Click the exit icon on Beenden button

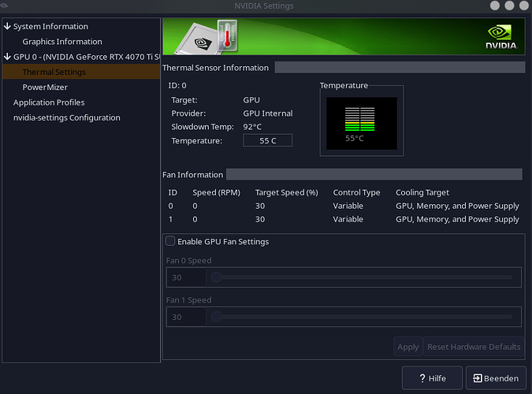coord(475,378)
